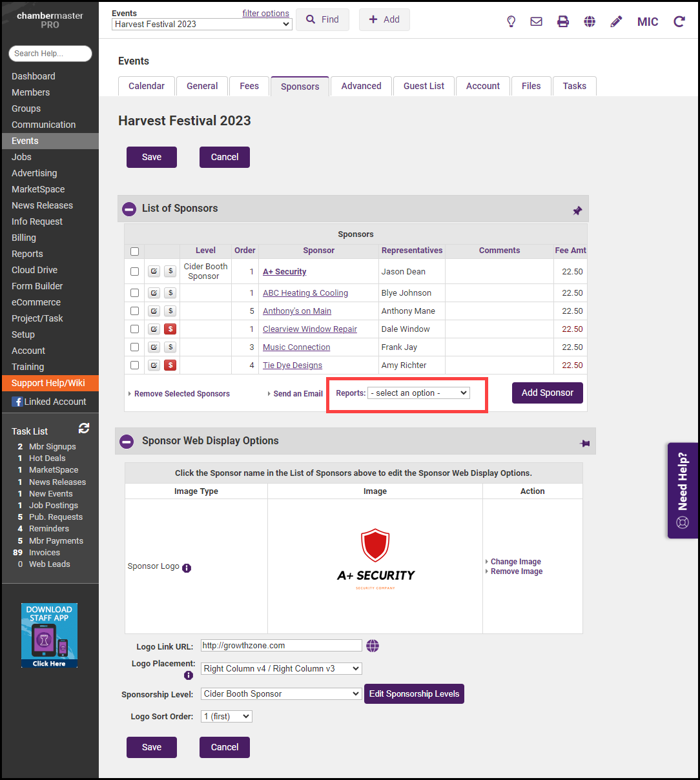Open Billing in the left sidebar

pos(24,238)
